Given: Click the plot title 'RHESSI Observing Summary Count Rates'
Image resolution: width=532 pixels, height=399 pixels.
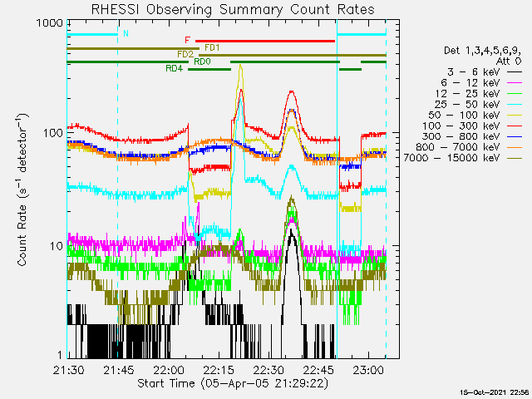Looking at the screenshot, I should (x=233, y=9).
